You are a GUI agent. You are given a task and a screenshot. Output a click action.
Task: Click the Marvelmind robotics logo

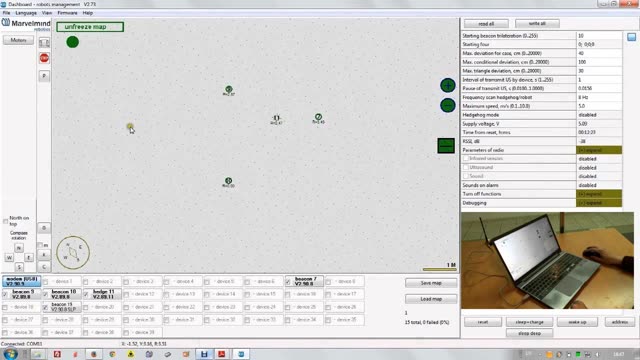pos(26,24)
